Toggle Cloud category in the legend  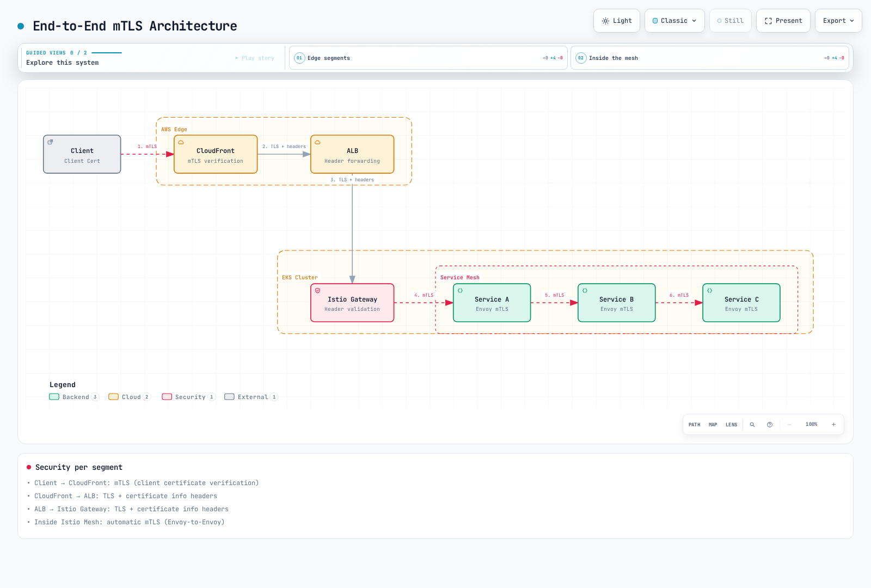click(x=130, y=397)
